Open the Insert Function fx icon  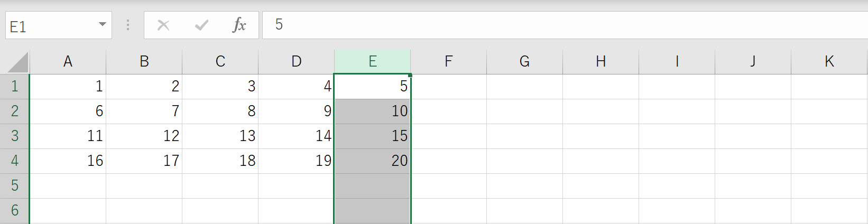pyautogui.click(x=239, y=25)
